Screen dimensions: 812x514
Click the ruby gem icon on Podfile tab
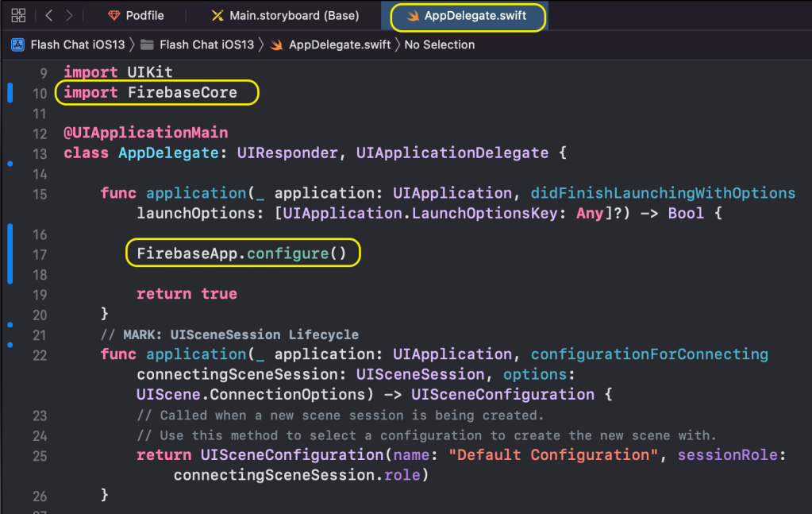(x=114, y=16)
